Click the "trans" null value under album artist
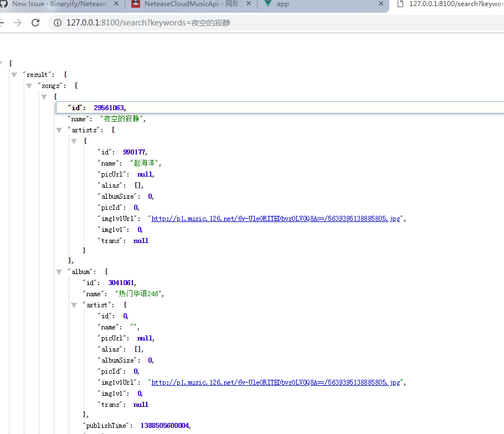The height and width of the screenshot is (434, 504). coord(141,405)
